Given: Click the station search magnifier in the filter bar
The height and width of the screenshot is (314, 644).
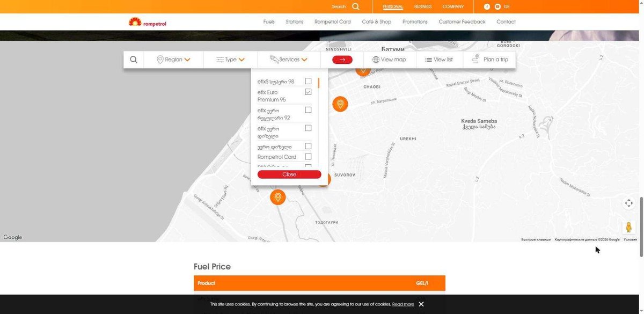Looking at the screenshot, I should pyautogui.click(x=134, y=60).
